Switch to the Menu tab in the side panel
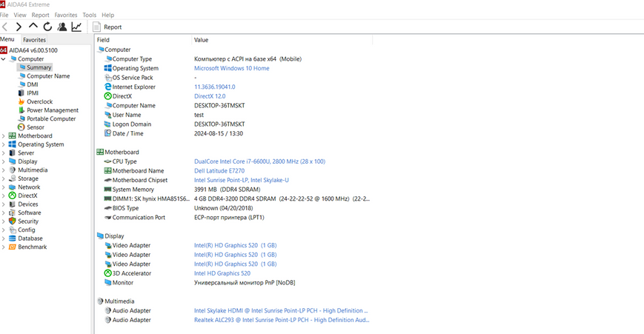Screen dimensions: 644x334 point(7,39)
